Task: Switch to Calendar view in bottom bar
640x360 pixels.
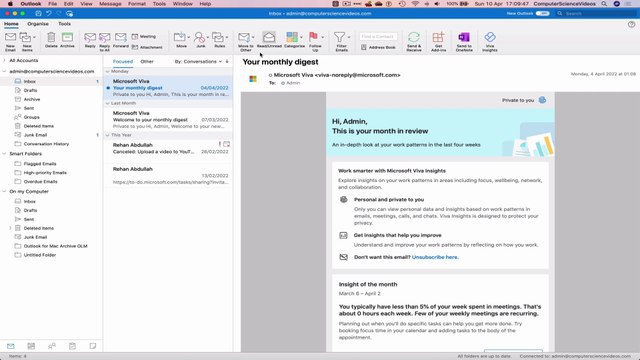Action: (31, 346)
